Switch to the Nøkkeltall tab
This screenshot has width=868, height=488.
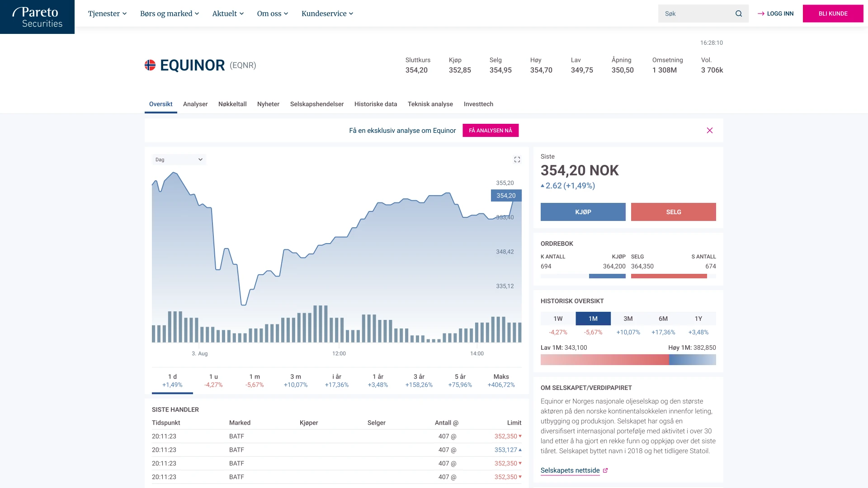coord(232,104)
